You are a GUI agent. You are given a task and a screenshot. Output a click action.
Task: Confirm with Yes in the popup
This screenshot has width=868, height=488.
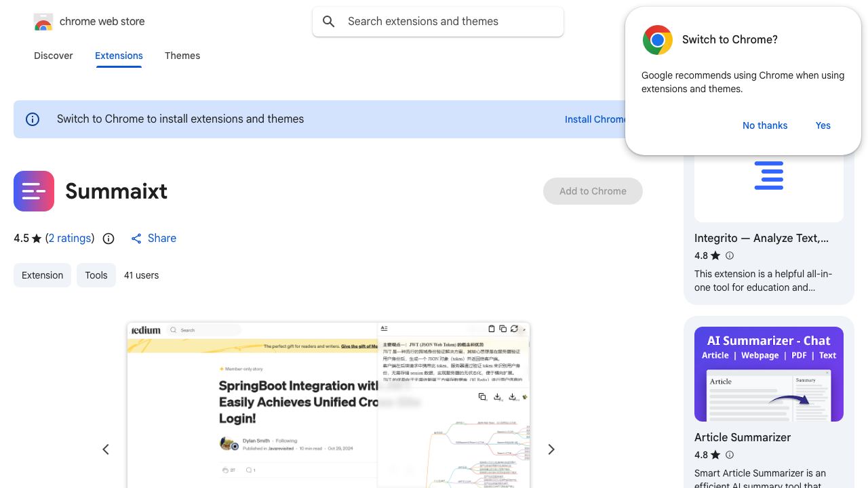coord(823,125)
